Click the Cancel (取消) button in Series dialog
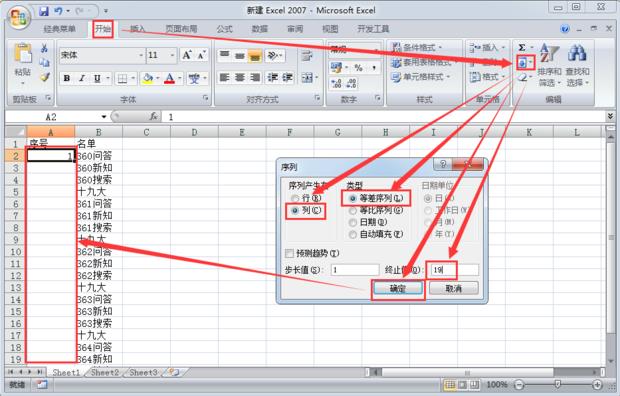Image resolution: width=620 pixels, height=396 pixels. click(454, 288)
